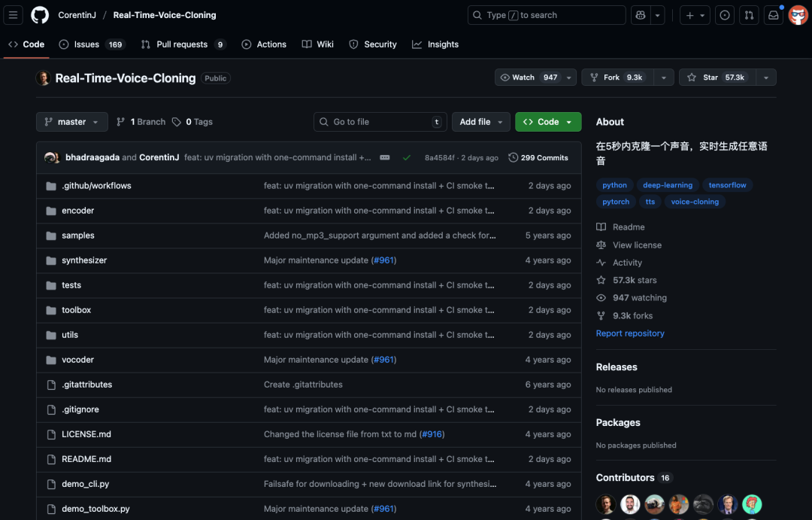
Task: Expand the Fork options dropdown arrow
Action: (x=664, y=78)
